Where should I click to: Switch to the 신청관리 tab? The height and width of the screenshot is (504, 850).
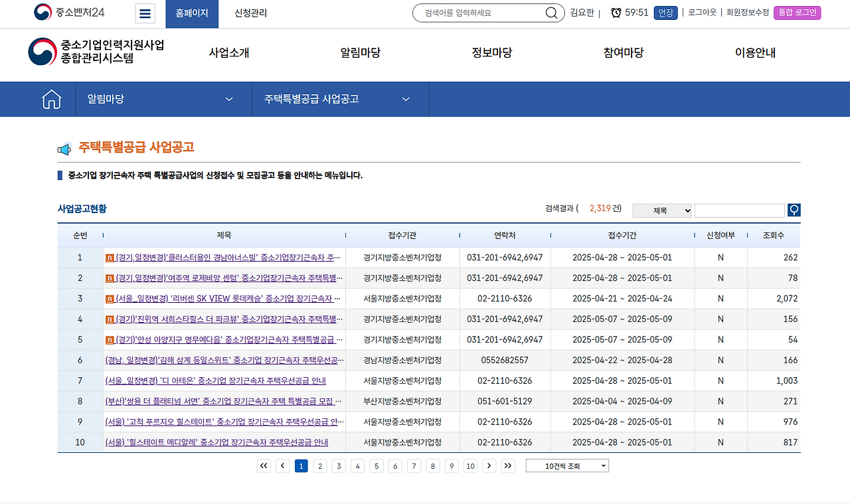pyautogui.click(x=249, y=13)
